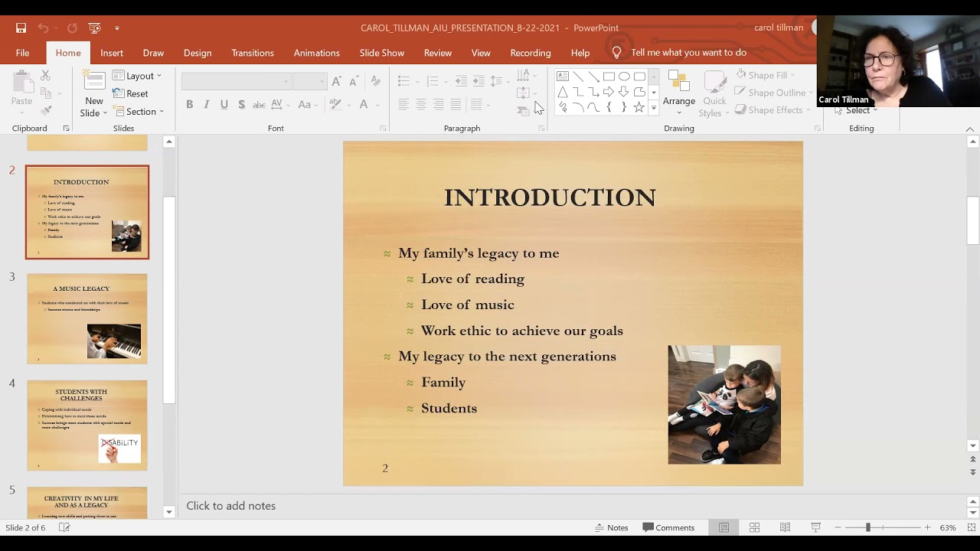Open the Arrange tool
The width and height of the screenshot is (980, 551).
tap(679, 93)
